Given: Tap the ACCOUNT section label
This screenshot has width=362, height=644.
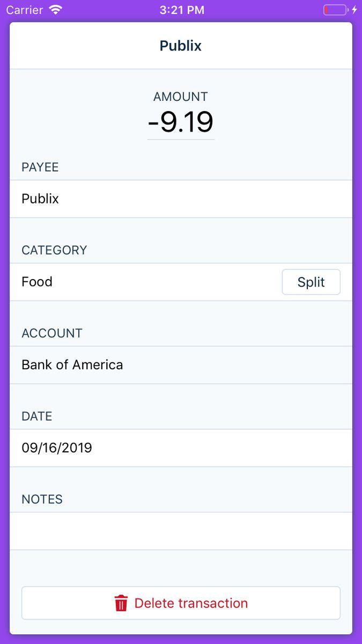Looking at the screenshot, I should click(52, 333).
